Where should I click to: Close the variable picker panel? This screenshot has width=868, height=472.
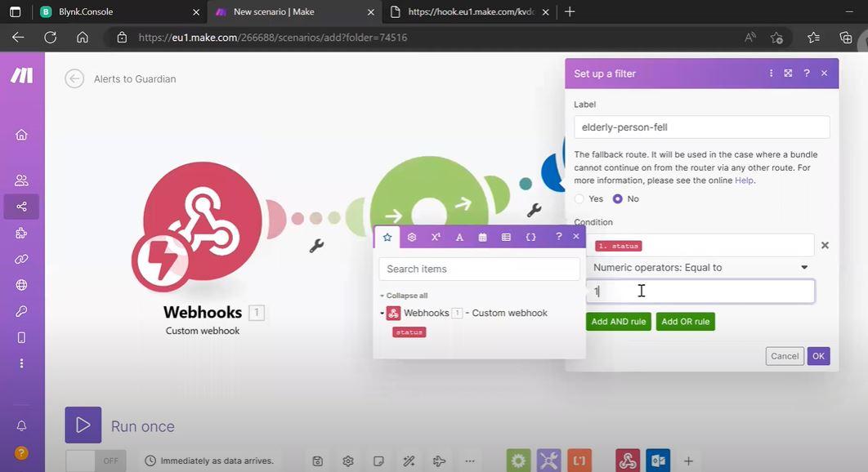(575, 236)
